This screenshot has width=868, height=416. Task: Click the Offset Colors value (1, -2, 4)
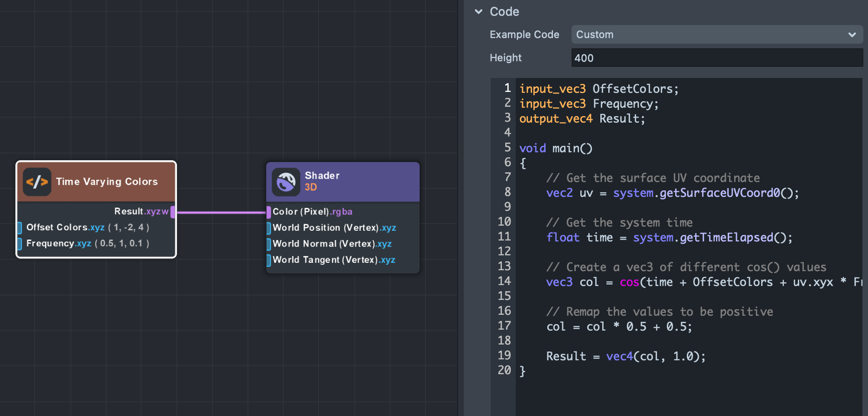tap(129, 227)
